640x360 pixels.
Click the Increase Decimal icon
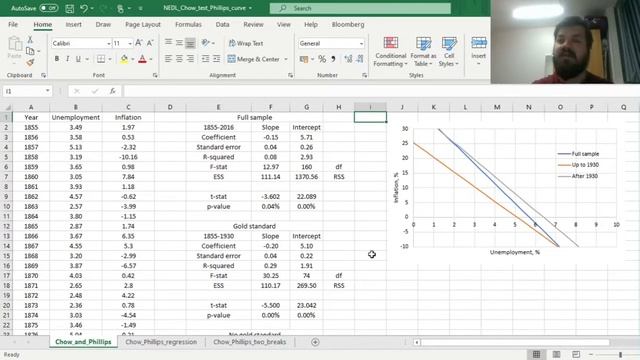pyautogui.click(x=348, y=59)
